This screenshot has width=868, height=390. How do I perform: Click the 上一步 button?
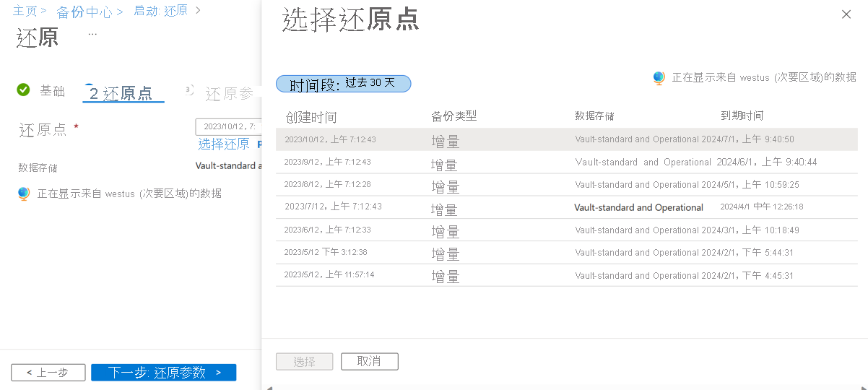48,373
